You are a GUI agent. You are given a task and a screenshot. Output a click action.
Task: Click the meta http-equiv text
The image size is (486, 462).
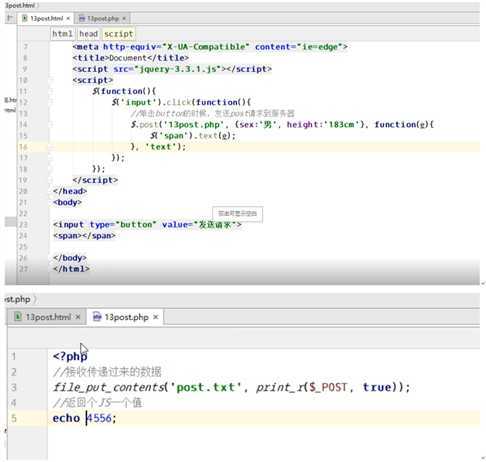(x=210, y=47)
